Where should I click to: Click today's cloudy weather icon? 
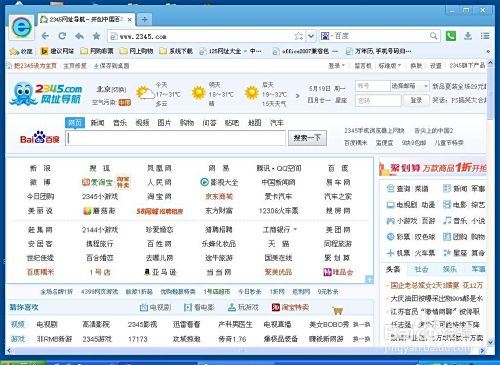145,93
